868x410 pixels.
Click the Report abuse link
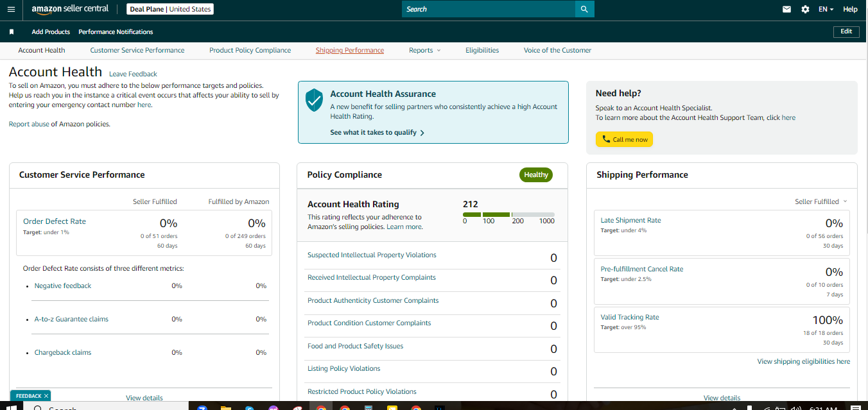pyautogui.click(x=29, y=124)
